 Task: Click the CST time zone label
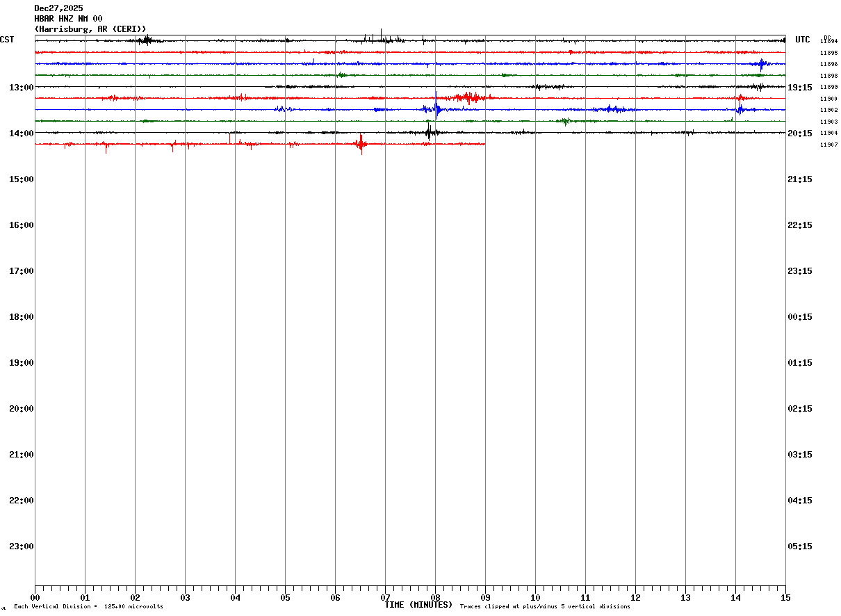7,40
